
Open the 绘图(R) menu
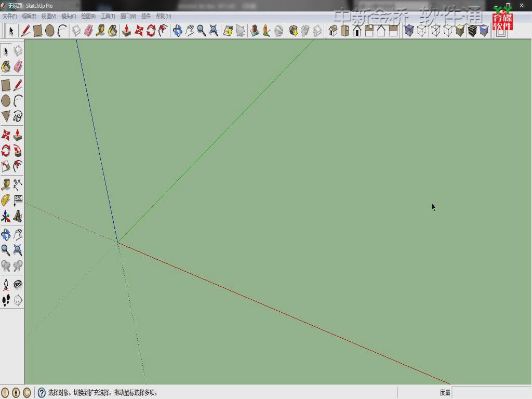pyautogui.click(x=88, y=16)
